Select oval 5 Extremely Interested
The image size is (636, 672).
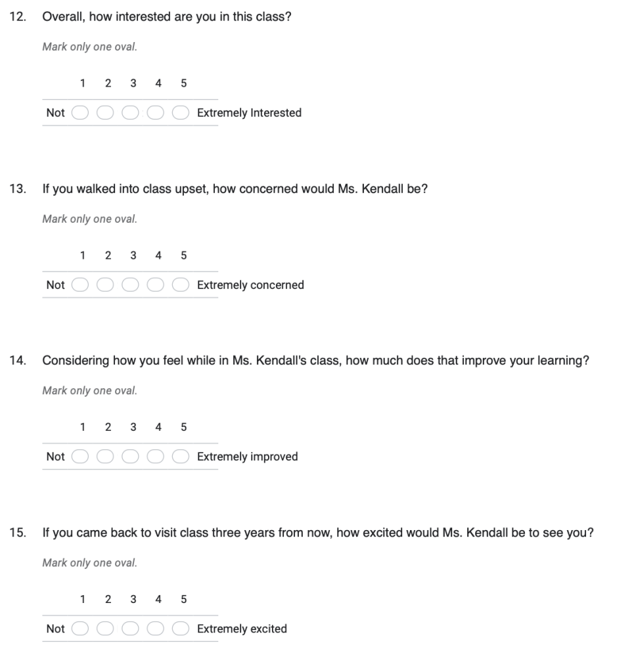[x=181, y=113]
